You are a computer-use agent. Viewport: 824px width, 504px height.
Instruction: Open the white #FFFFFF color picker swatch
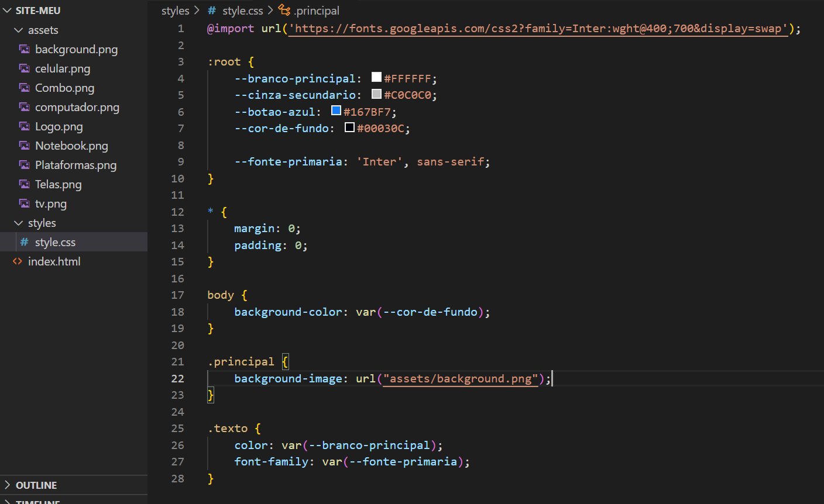tap(376, 77)
